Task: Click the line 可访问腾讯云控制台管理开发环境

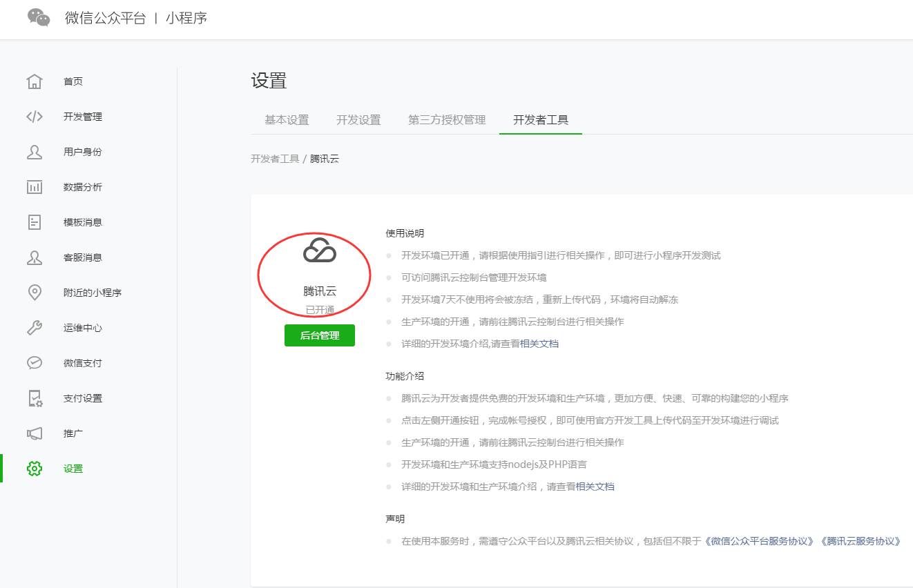Action: 474,277
